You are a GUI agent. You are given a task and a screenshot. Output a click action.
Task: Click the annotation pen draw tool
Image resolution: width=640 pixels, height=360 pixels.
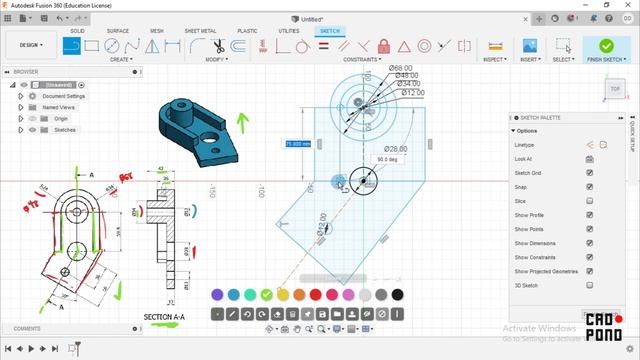click(x=232, y=314)
